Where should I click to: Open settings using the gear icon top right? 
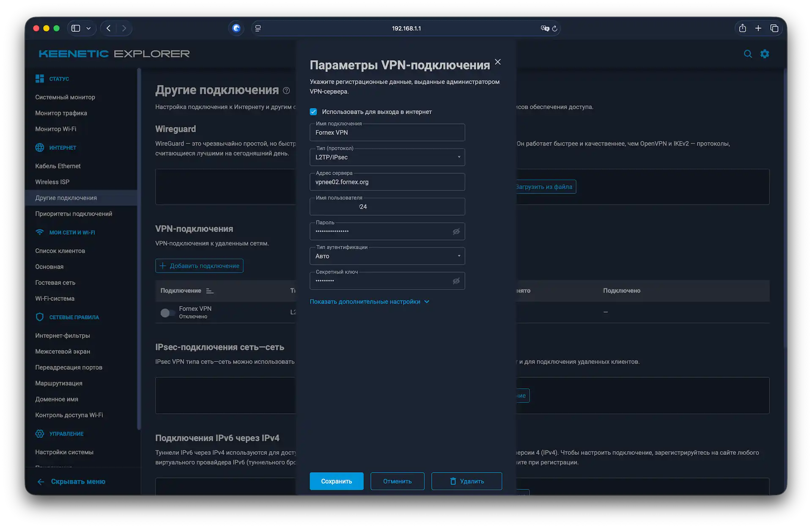[x=765, y=54]
